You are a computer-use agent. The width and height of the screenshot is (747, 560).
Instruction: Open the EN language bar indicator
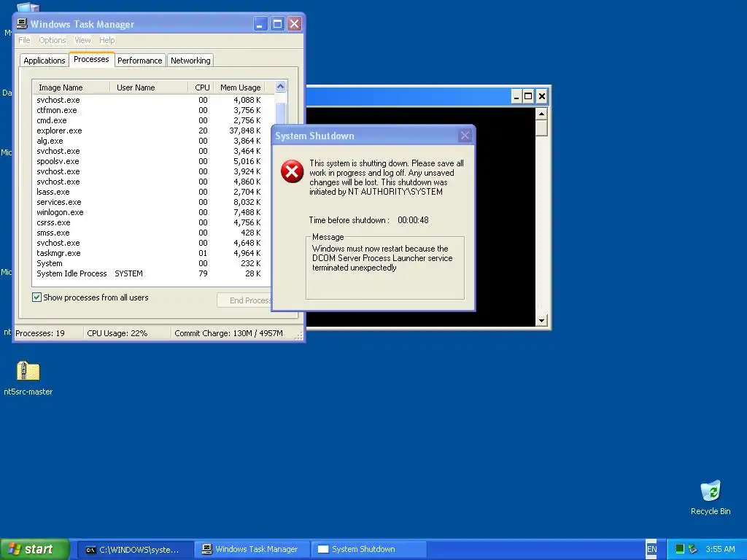tap(651, 549)
